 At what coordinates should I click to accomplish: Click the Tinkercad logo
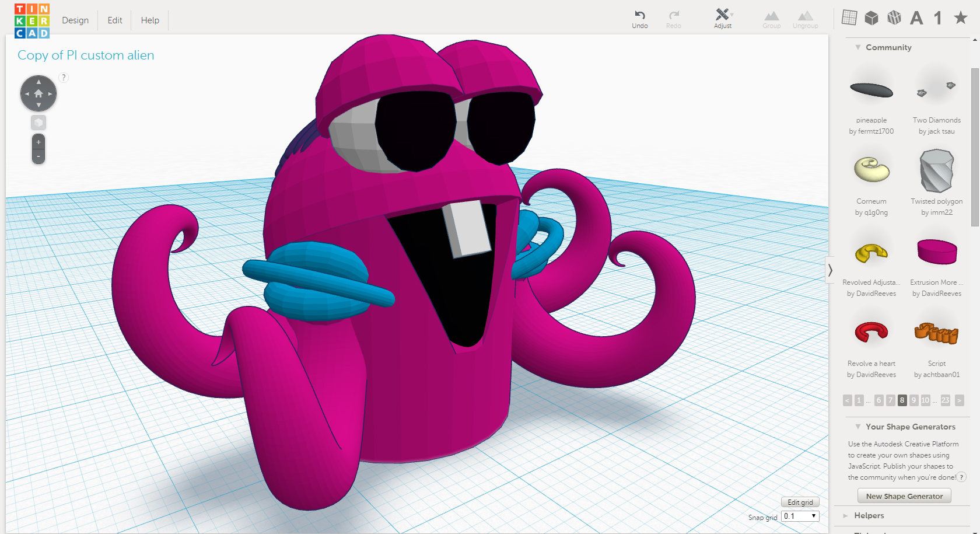point(32,20)
